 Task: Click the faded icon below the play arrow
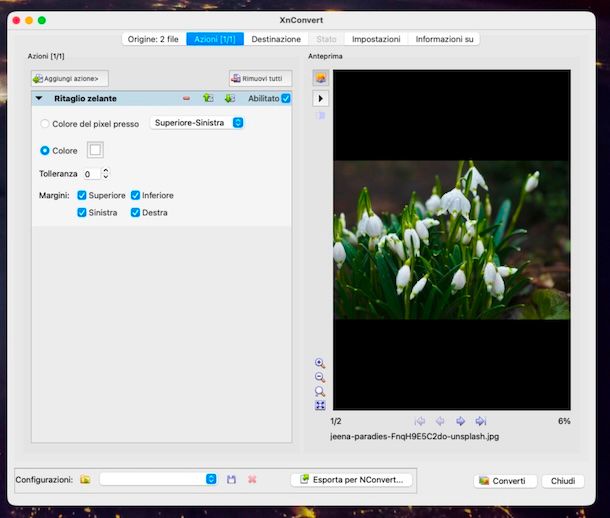click(x=321, y=116)
